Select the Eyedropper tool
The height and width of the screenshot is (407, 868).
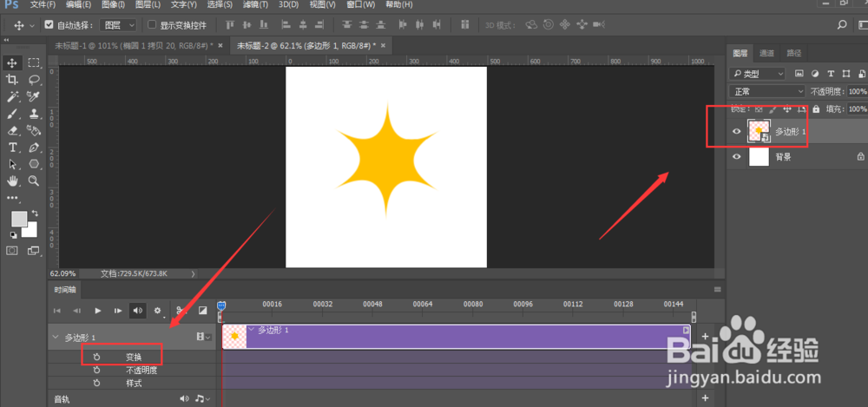coord(34,97)
